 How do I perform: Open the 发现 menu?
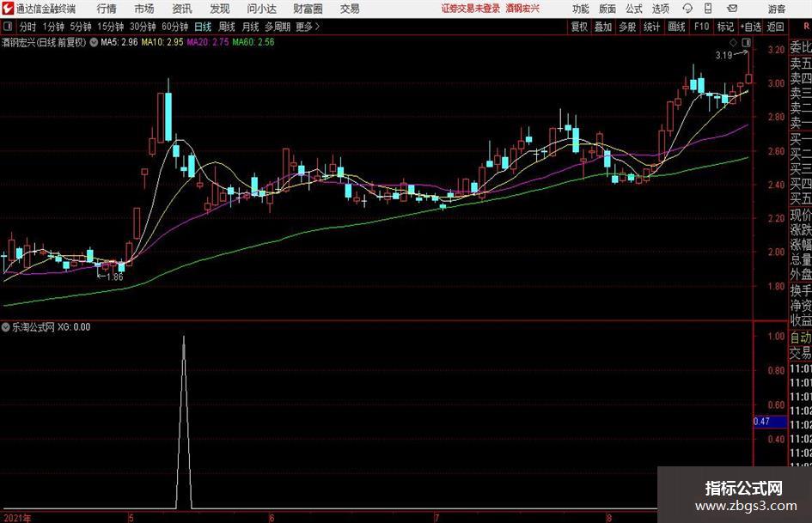tap(220, 9)
